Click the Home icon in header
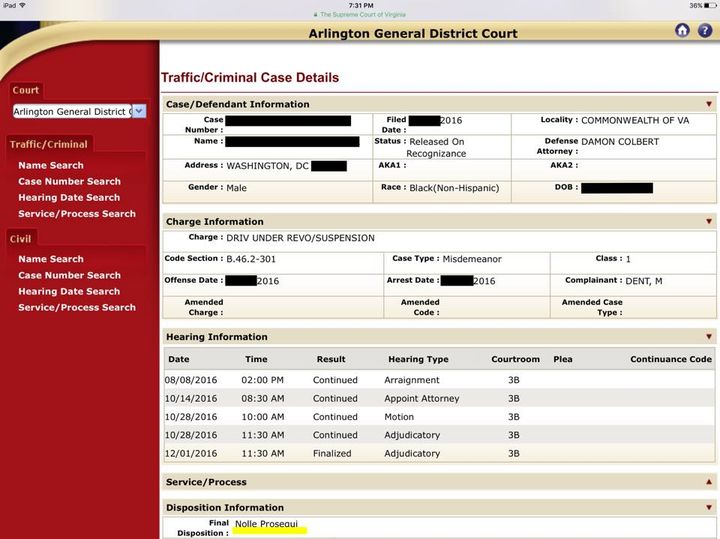Image resolution: width=720 pixels, height=539 pixels. (682, 31)
